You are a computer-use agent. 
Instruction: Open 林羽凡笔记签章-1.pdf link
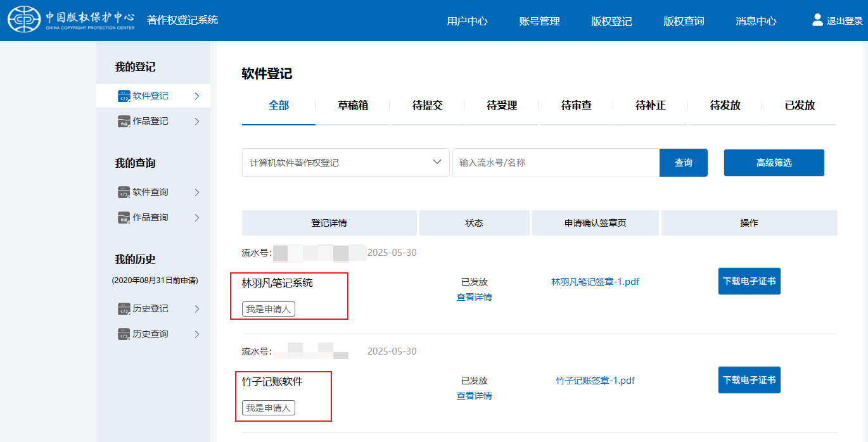[596, 282]
